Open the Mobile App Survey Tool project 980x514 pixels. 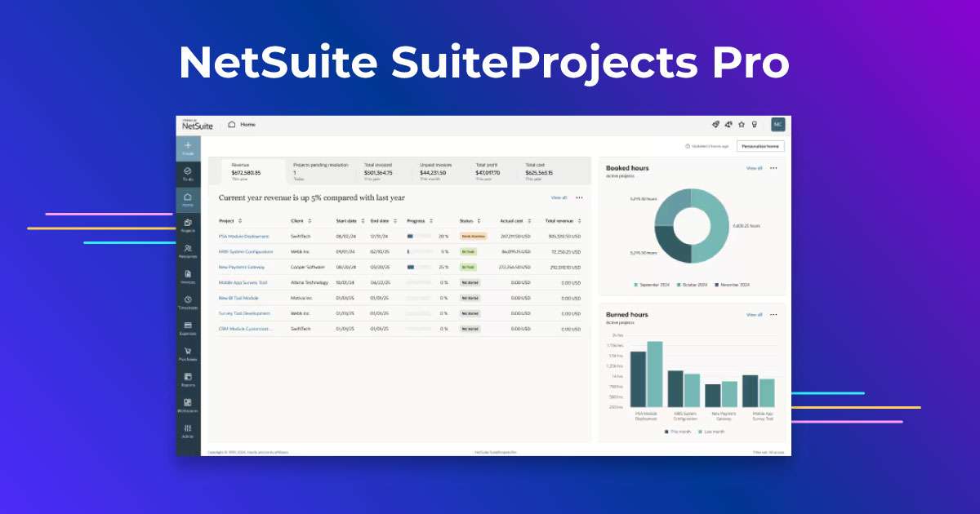(243, 282)
